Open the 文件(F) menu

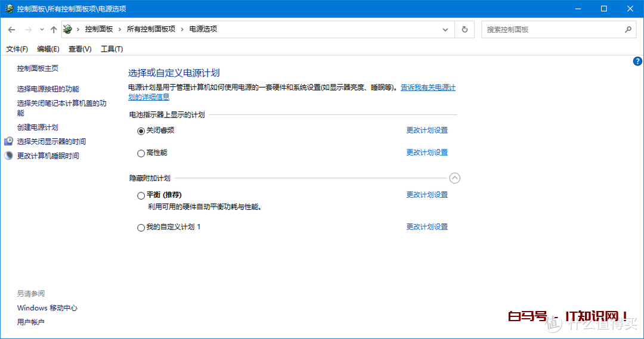[17, 49]
